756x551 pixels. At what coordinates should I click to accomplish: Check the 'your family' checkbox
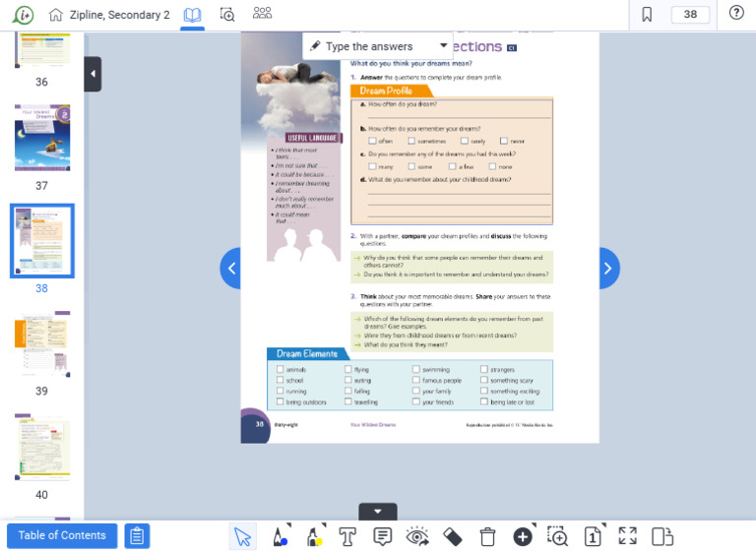click(x=415, y=391)
